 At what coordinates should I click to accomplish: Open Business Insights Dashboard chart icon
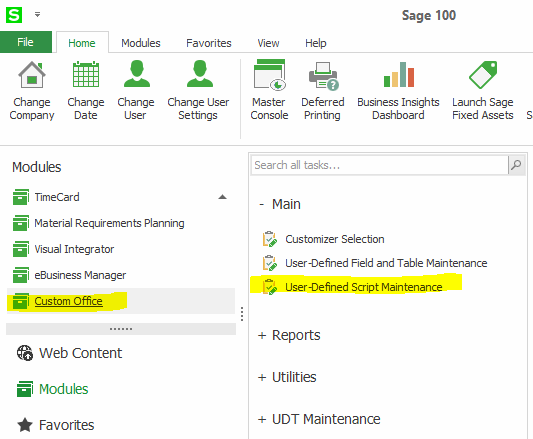[399, 74]
